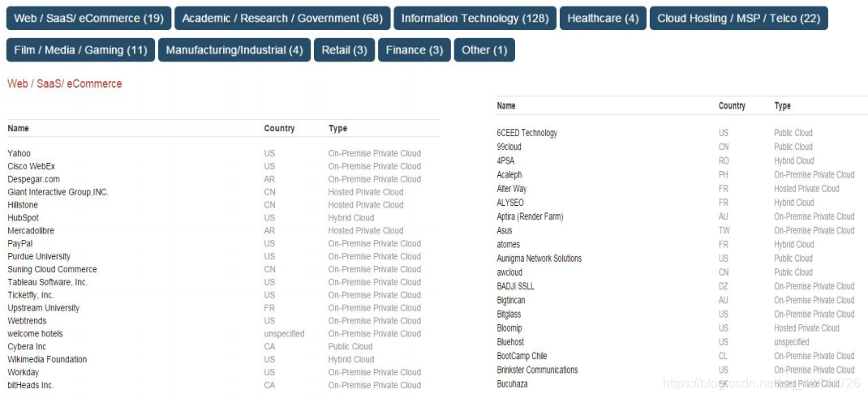Select Aunigma Network Solutions
Viewport: 868px width, 398px height.
point(539,258)
